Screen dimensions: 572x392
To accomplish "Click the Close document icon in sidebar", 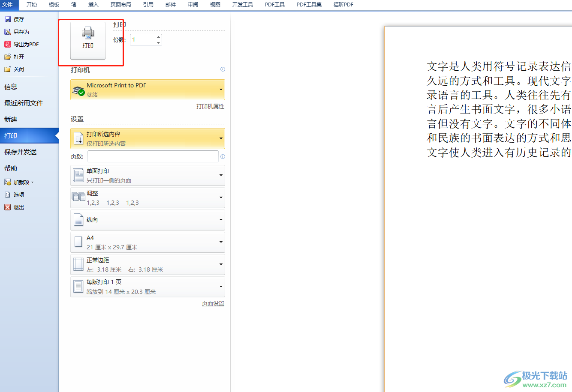I will 7,69.
